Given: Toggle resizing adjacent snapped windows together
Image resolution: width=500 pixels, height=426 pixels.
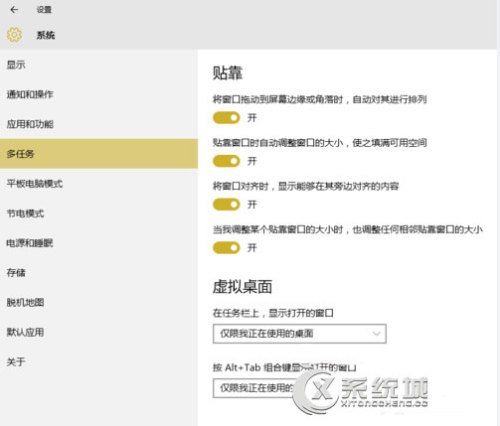Looking at the screenshot, I should (226, 248).
